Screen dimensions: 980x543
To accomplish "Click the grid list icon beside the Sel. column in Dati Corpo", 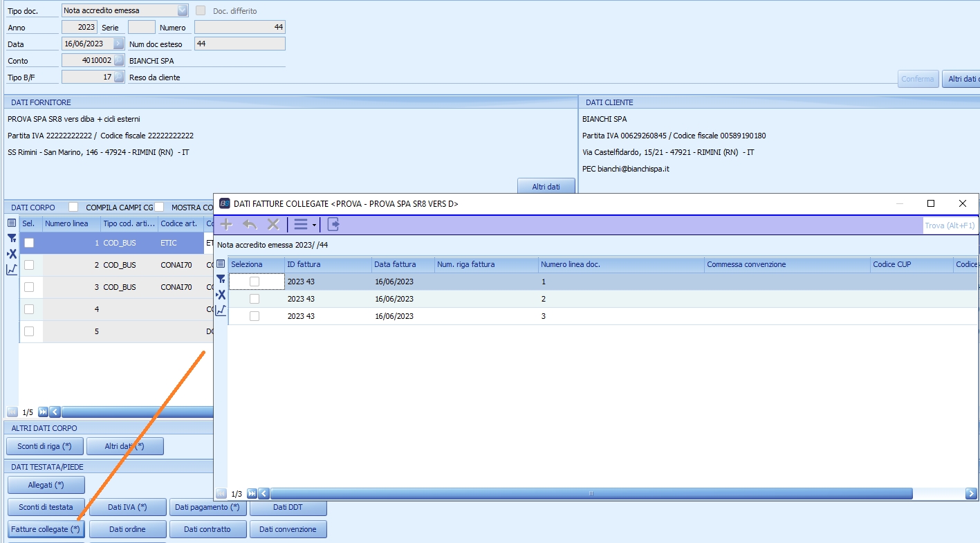I will (x=12, y=223).
